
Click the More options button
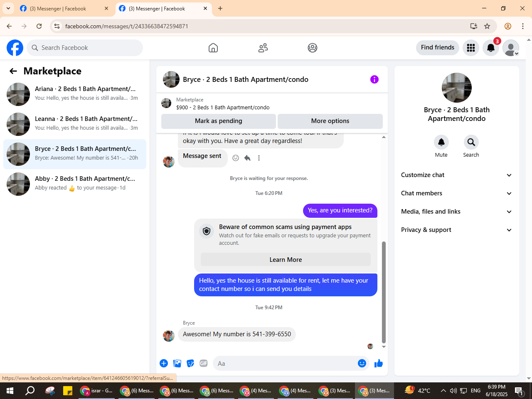pos(330,121)
